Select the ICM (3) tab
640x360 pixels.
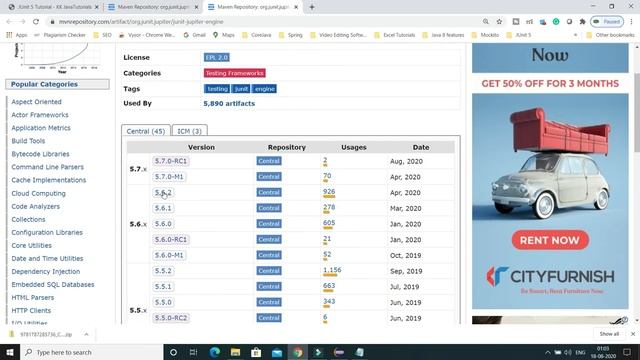point(189,131)
